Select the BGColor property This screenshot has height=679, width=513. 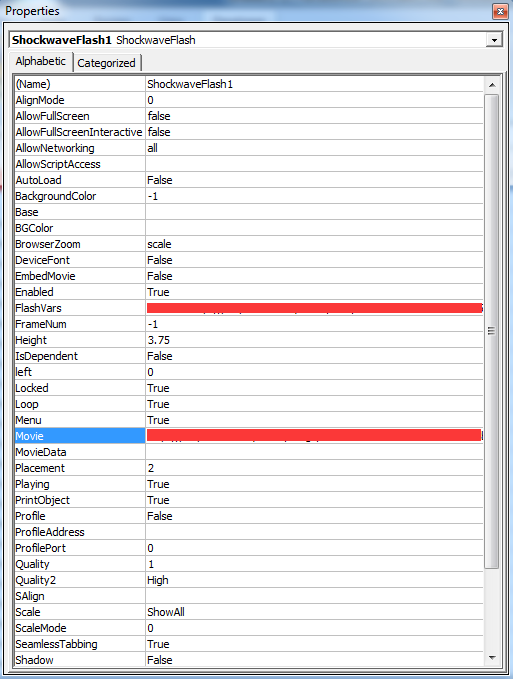80,228
